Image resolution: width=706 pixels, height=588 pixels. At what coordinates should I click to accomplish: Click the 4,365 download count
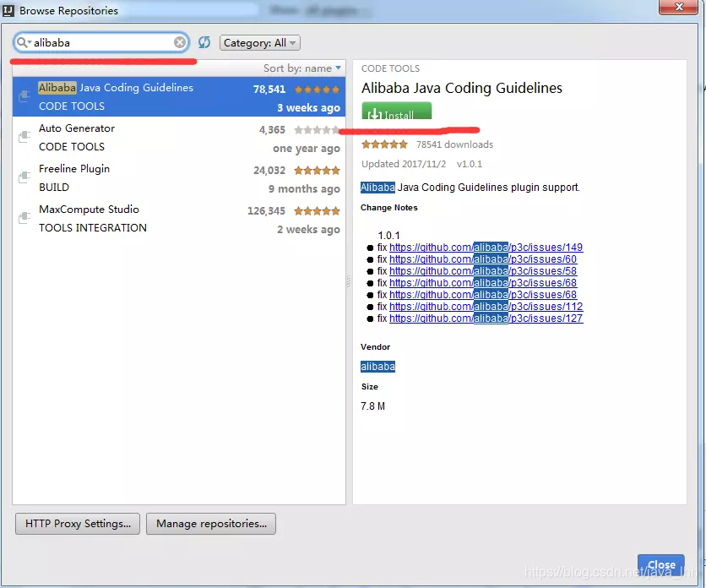[x=272, y=130]
